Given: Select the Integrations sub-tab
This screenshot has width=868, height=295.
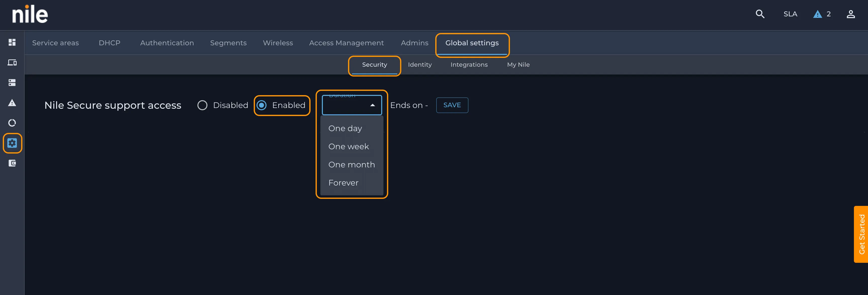Looking at the screenshot, I should [469, 65].
